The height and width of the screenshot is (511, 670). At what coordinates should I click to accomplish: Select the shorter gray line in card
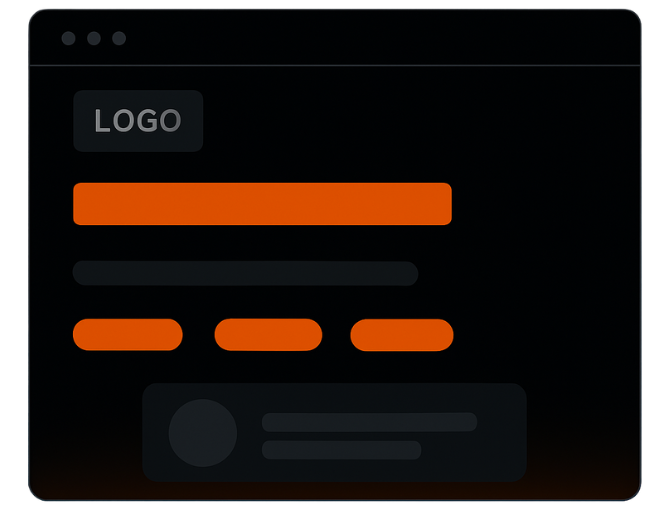341,450
